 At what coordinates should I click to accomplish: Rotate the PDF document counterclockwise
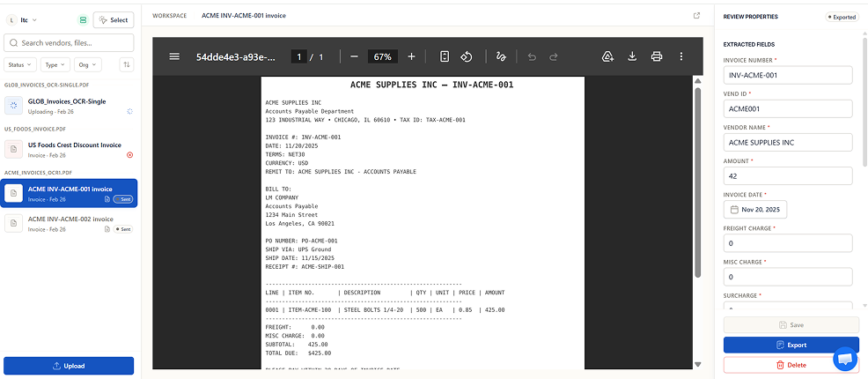tap(467, 56)
